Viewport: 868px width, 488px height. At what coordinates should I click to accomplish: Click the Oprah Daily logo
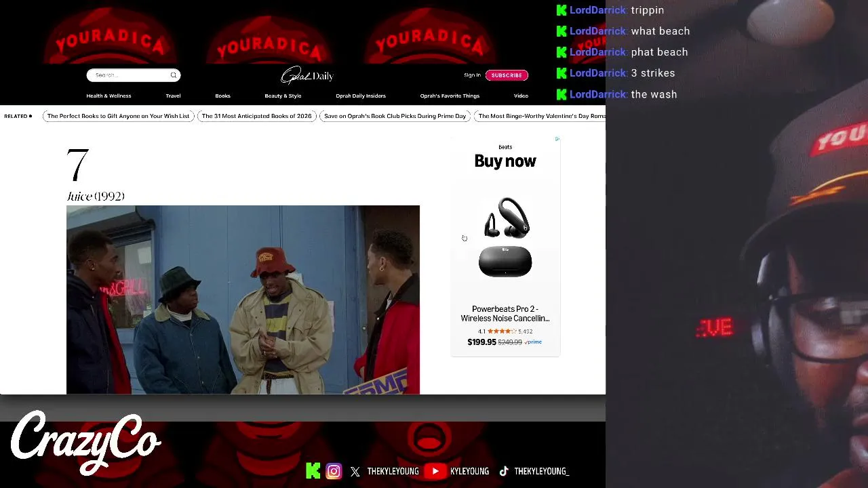[x=307, y=75]
